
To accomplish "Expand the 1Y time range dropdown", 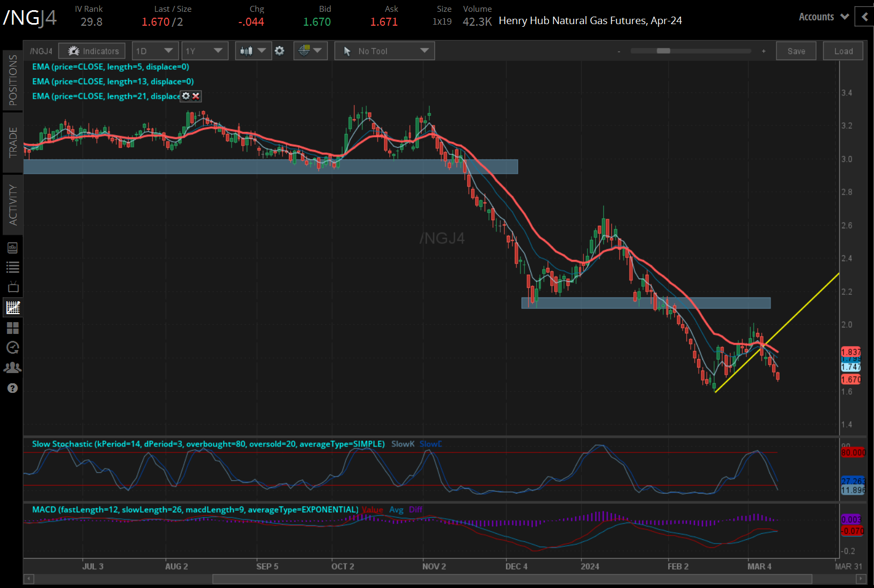I will tap(204, 51).
